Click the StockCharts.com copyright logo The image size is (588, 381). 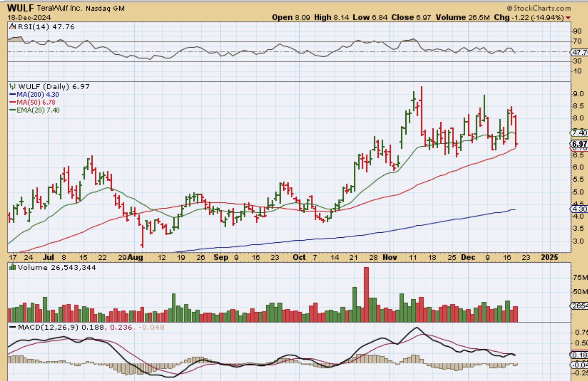[x=539, y=8]
